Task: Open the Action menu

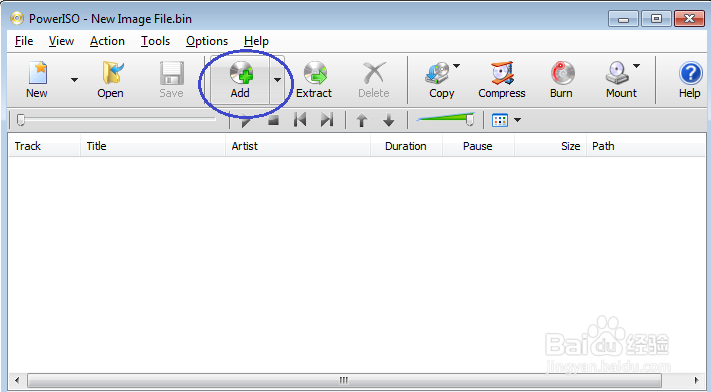Action: click(107, 41)
